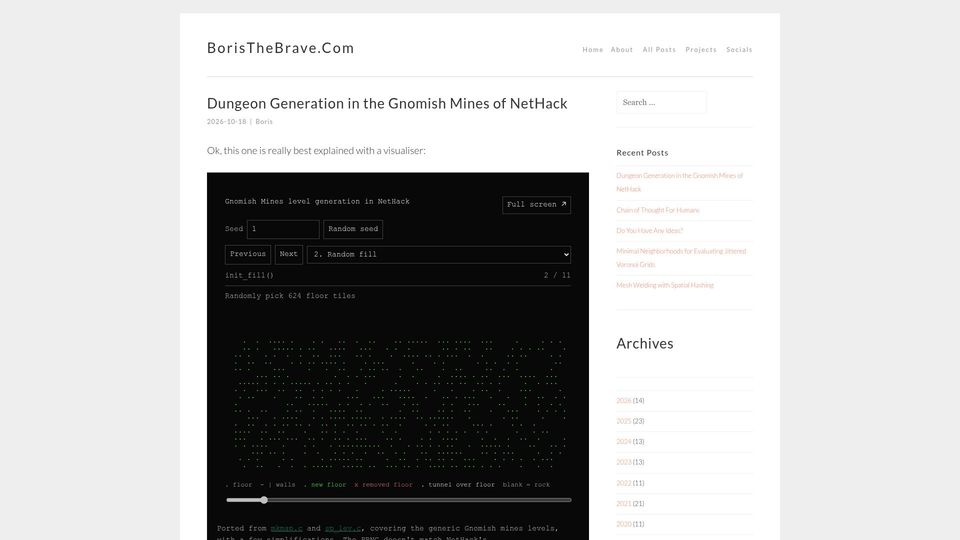
Task: Open recent post Chain of Thought For Humans
Action: [x=658, y=210]
